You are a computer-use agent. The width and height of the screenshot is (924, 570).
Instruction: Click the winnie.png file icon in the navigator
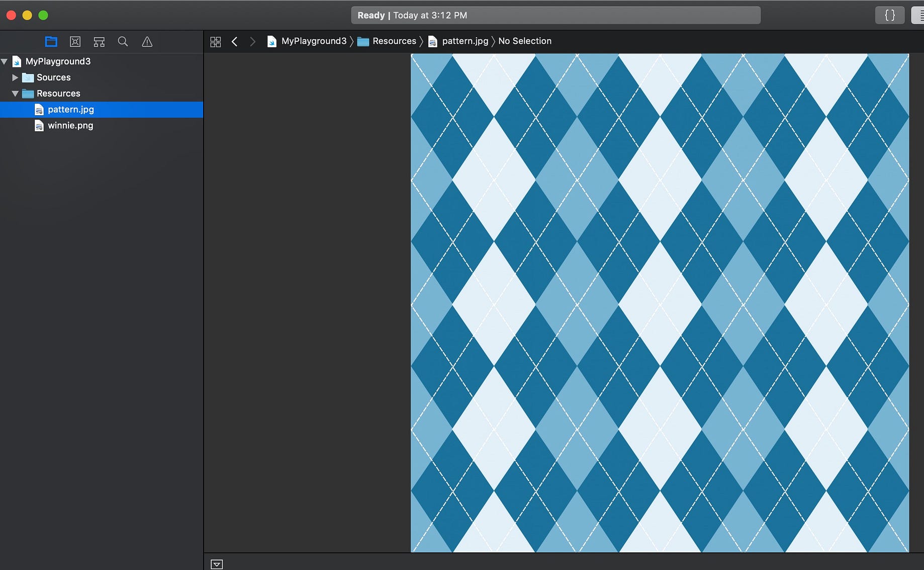coord(39,126)
